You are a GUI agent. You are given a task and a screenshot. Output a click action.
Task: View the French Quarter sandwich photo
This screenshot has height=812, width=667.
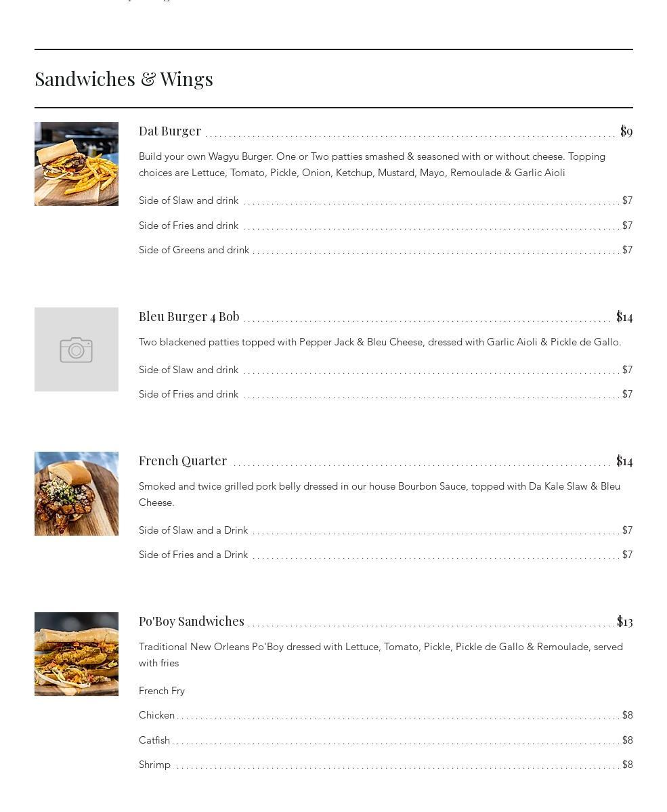(x=76, y=494)
